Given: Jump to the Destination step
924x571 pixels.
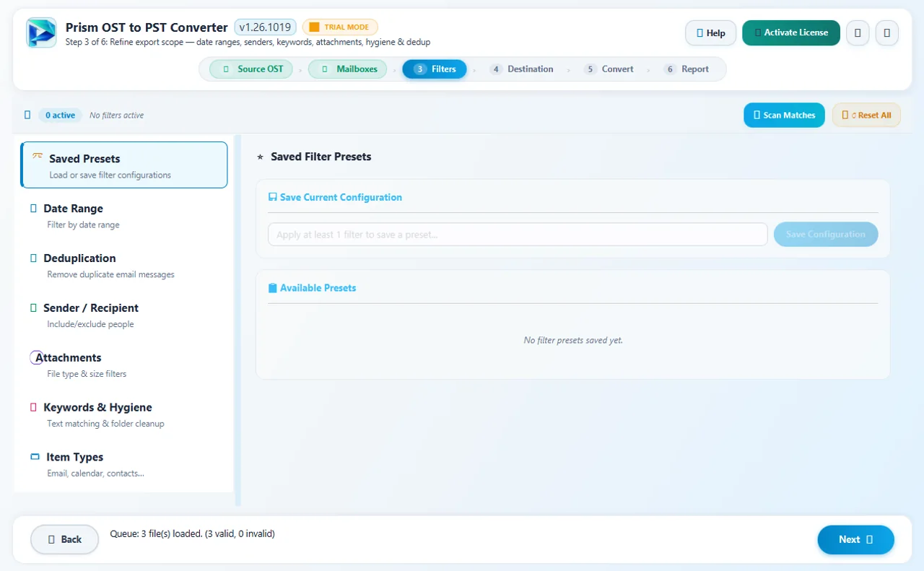Looking at the screenshot, I should (522, 69).
